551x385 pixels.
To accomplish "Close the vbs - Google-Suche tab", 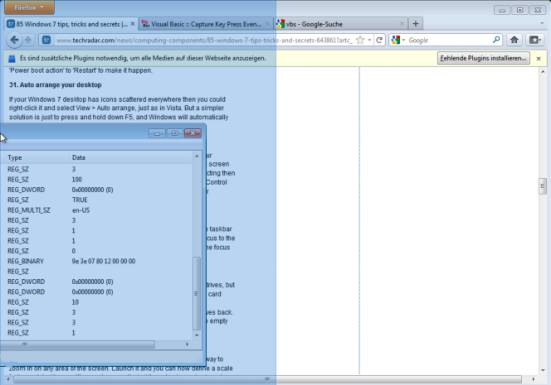I will pos(402,24).
